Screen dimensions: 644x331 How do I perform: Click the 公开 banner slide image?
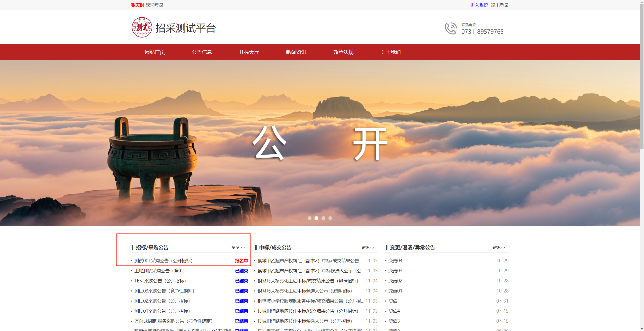[x=319, y=143]
